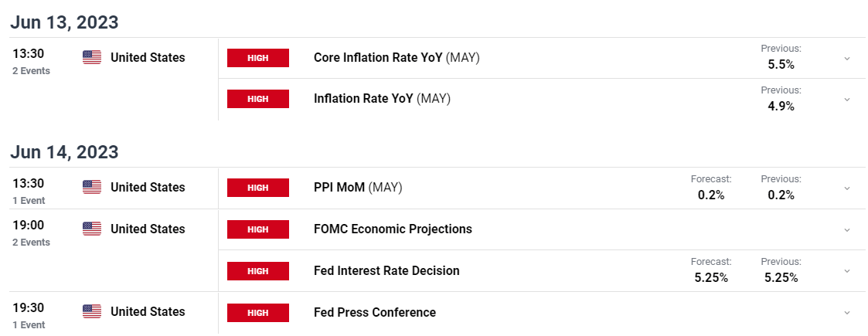Open the Fed Interest Rate Decision event
The width and height of the screenshot is (868, 336).
[386, 270]
